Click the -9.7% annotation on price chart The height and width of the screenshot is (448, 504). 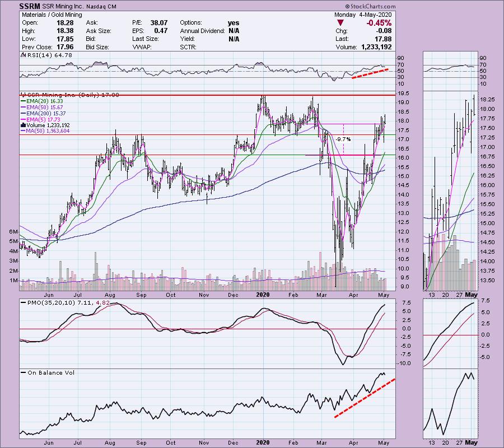(343, 139)
